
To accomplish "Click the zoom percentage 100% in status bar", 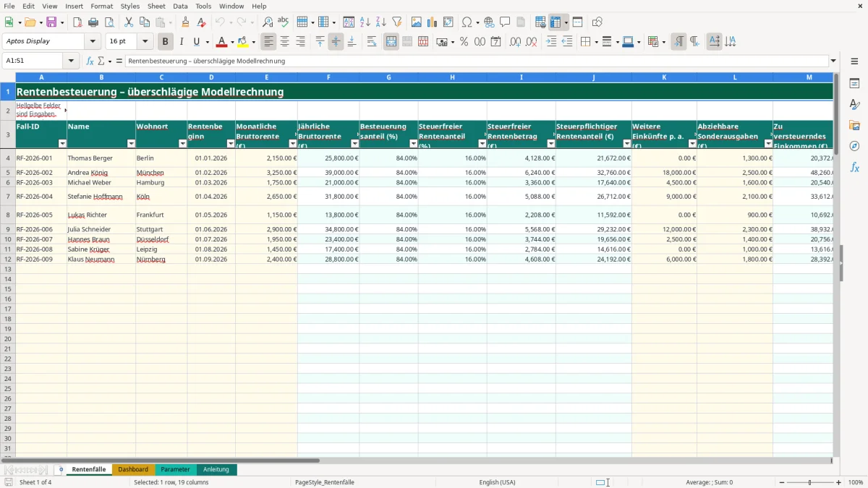I will 856,482.
